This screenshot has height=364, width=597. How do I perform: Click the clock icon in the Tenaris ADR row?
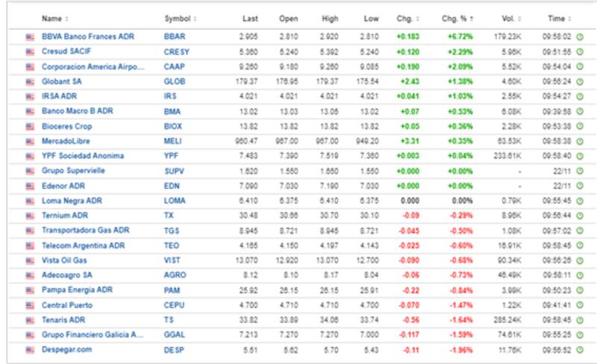(x=580, y=320)
